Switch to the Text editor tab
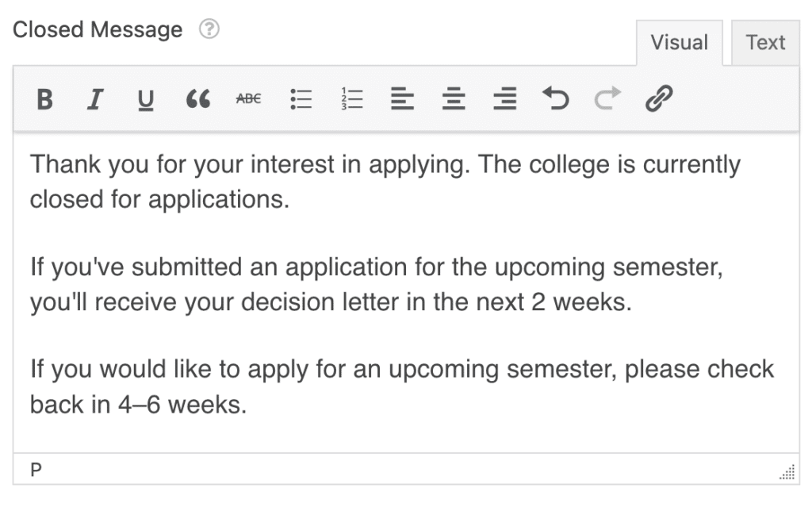Image resolution: width=812 pixels, height=515 pixels. pyautogui.click(x=764, y=42)
